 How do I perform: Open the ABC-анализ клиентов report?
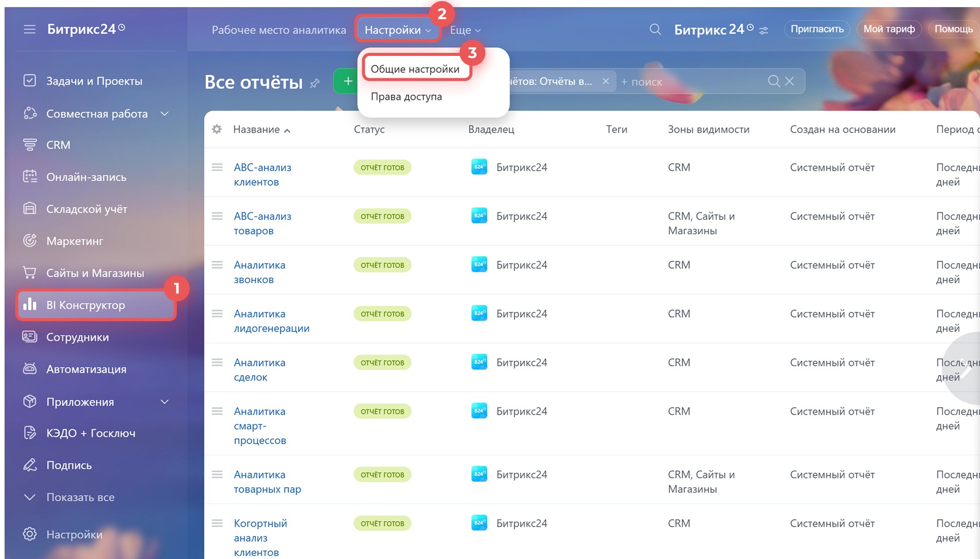pyautogui.click(x=263, y=174)
